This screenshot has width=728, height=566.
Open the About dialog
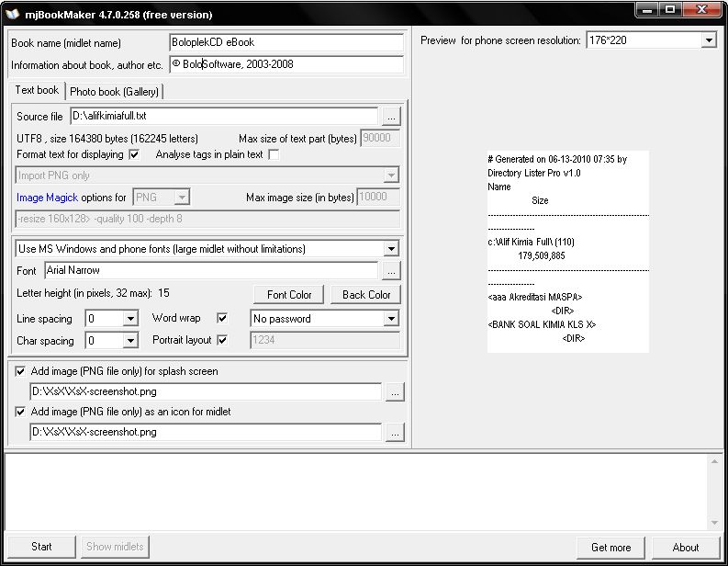[x=686, y=548]
